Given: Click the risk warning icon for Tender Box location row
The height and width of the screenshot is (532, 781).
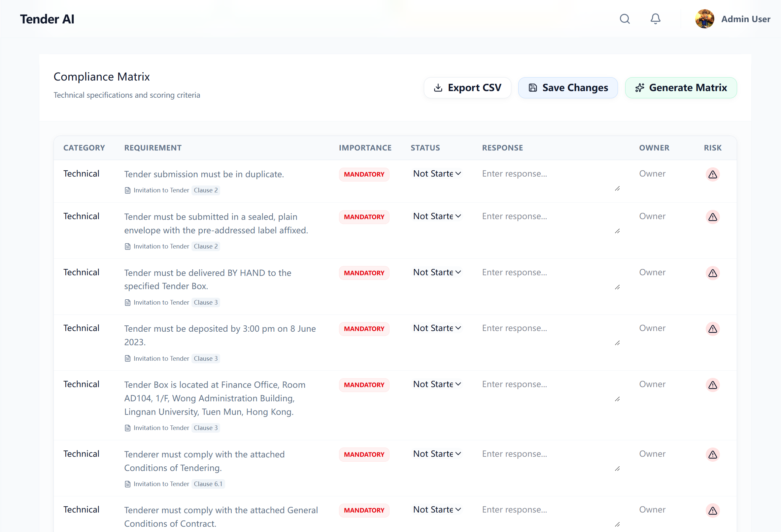Looking at the screenshot, I should pyautogui.click(x=713, y=385).
